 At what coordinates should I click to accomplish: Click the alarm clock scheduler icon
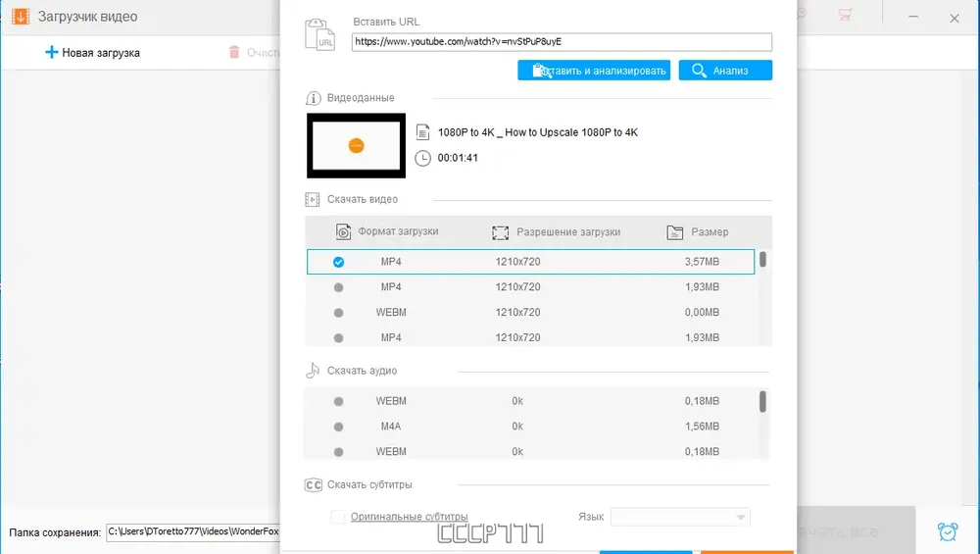(948, 531)
